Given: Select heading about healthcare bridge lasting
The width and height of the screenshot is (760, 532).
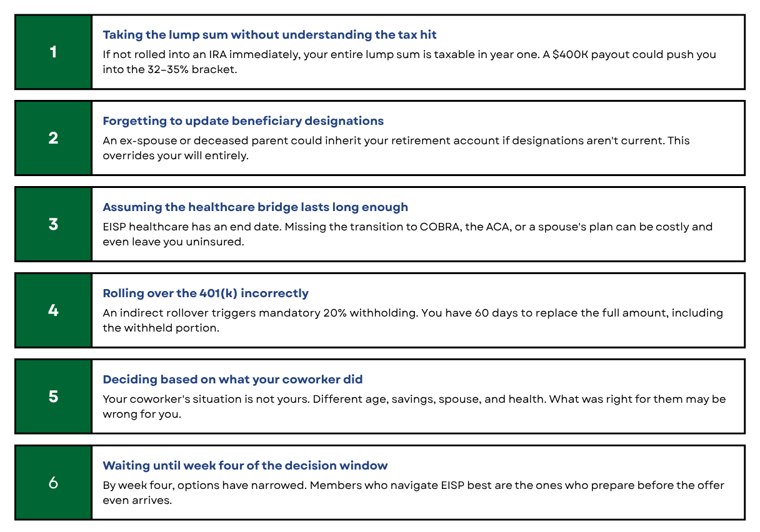Looking at the screenshot, I should point(255,207).
